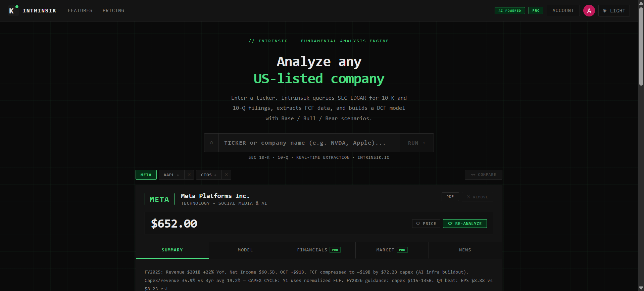This screenshot has width=644, height=291.
Task: Click the 'Meta Platforms Inc.' company name
Action: click(215, 196)
